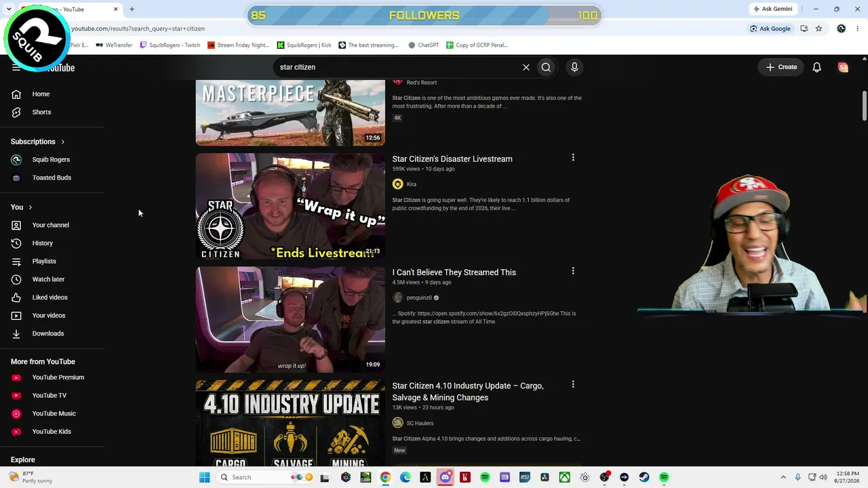Open Your videos
This screenshot has height=488, width=868.
tap(49, 315)
